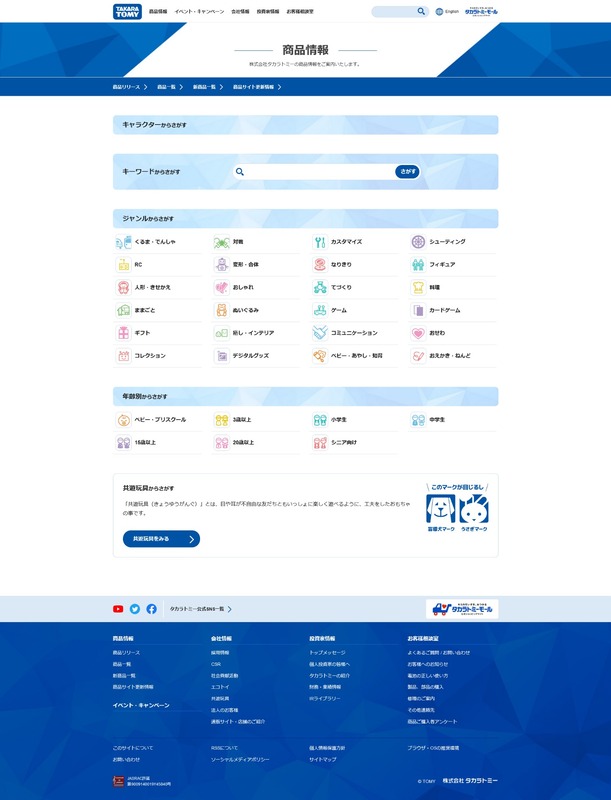Click the header search magnifier icon
Screen dimensions: 611x800
click(x=421, y=11)
